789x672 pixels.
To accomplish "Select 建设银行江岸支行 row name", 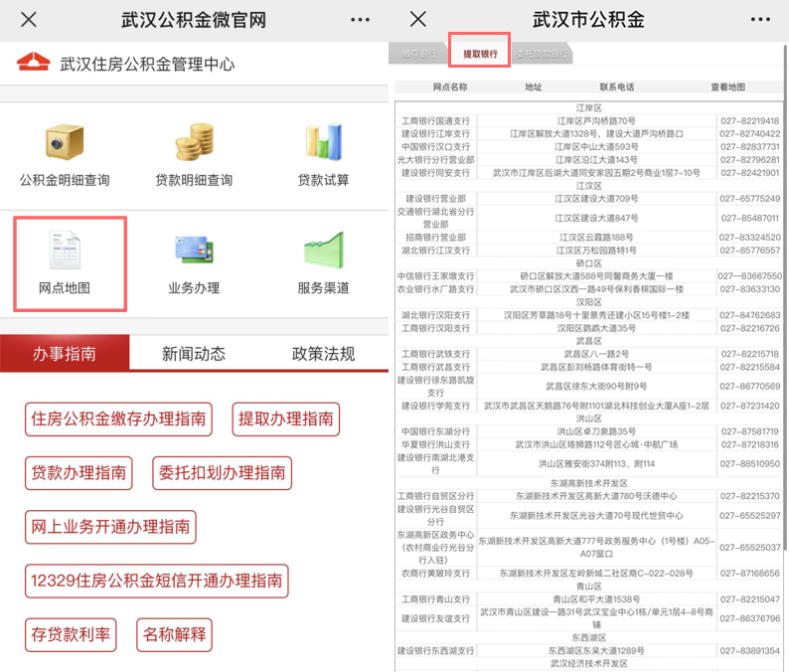I will coord(436,134).
